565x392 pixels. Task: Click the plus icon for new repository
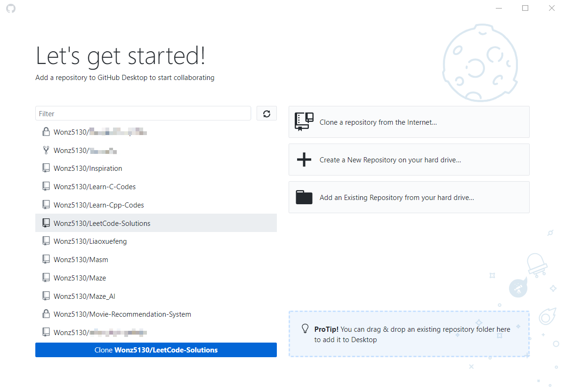pyautogui.click(x=304, y=160)
